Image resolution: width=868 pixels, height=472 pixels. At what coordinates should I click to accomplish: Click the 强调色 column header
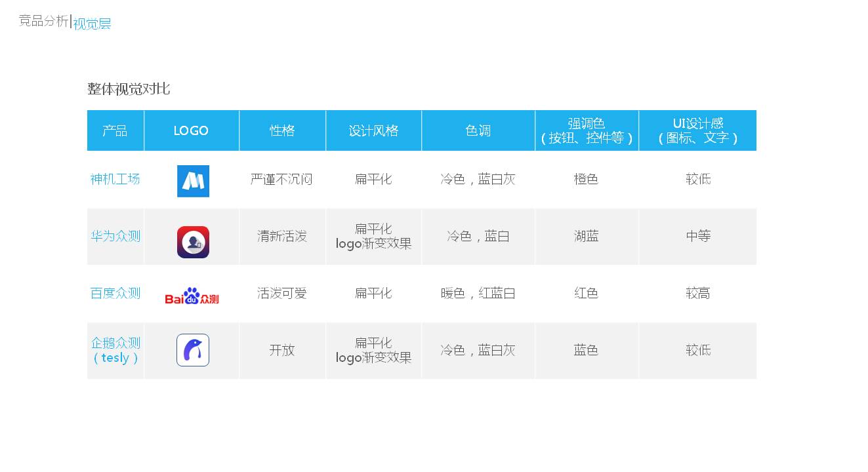click(587, 130)
